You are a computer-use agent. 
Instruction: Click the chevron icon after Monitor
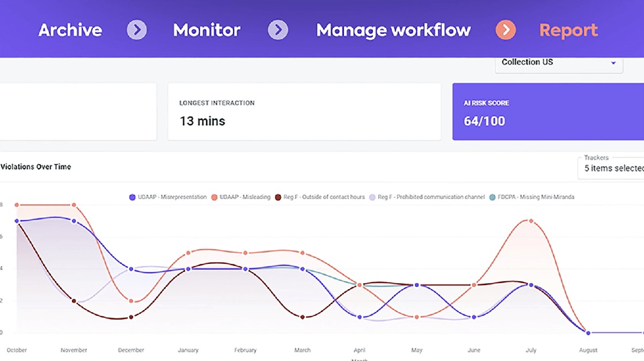(278, 30)
